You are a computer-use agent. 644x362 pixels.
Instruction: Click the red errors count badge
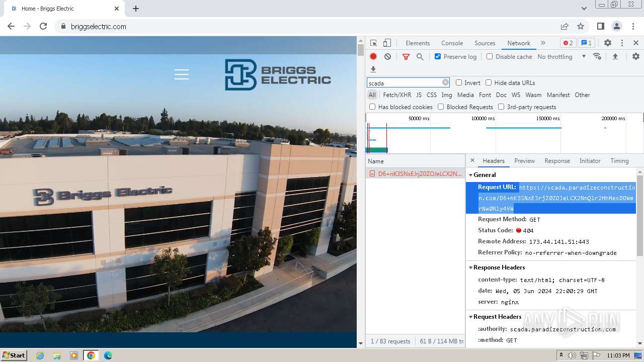click(x=568, y=43)
